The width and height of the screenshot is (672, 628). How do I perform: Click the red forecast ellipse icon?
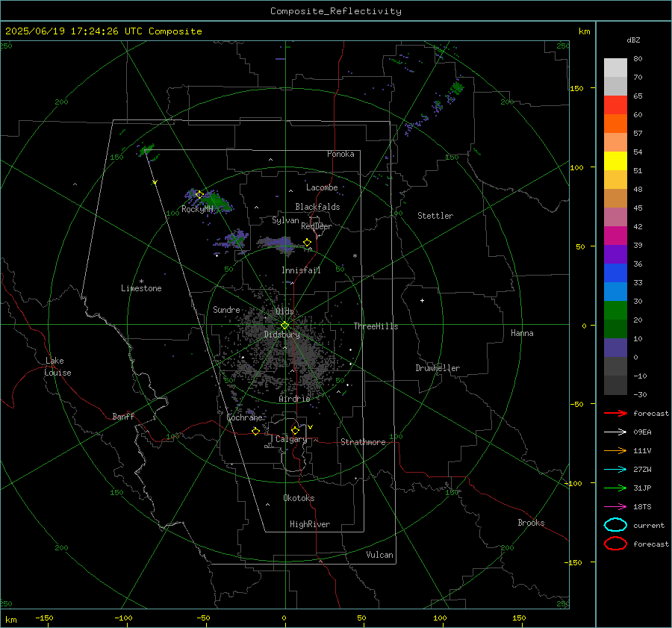615,544
